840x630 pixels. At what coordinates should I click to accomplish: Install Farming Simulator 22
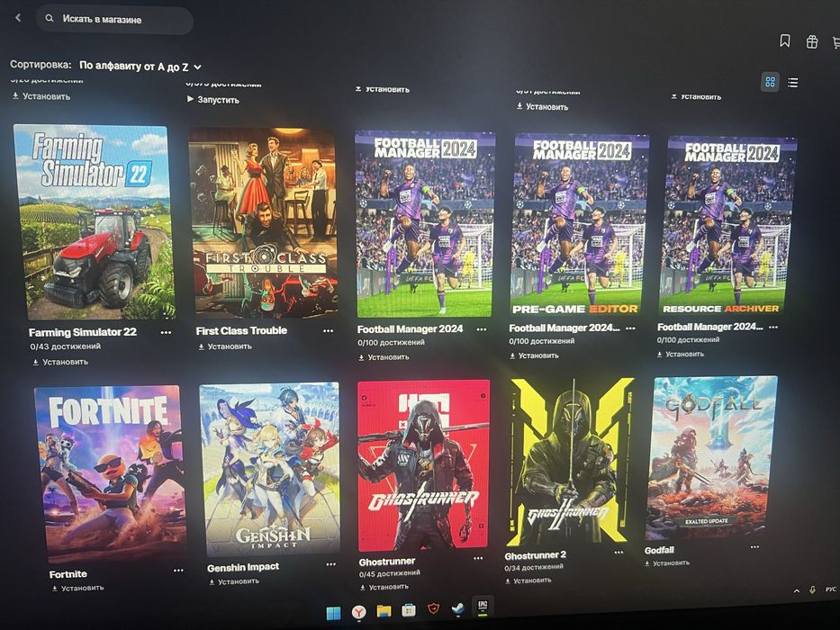[60, 362]
